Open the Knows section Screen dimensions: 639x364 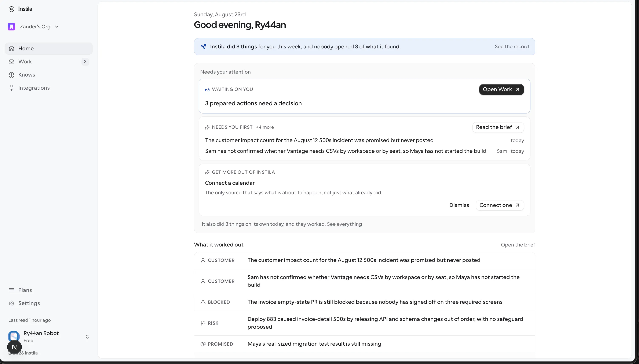[48, 75]
